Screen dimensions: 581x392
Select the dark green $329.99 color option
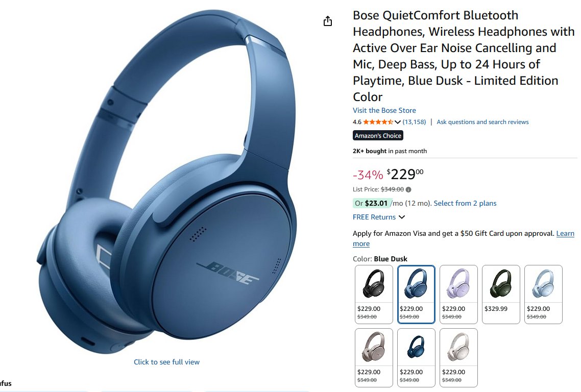point(501,294)
